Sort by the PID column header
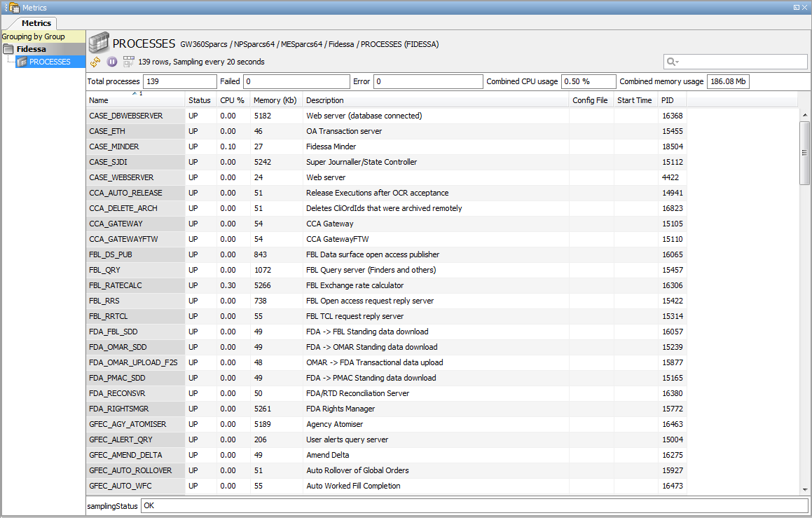 coord(672,100)
